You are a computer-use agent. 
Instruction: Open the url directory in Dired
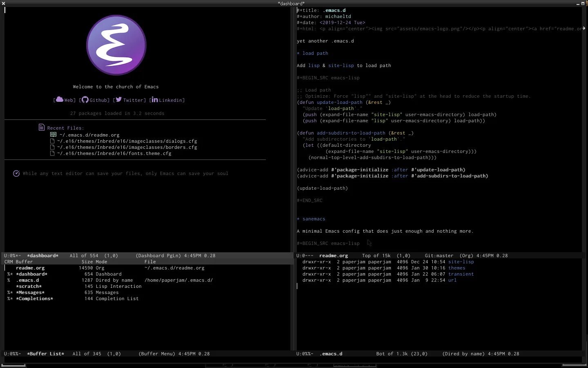[x=452, y=280]
